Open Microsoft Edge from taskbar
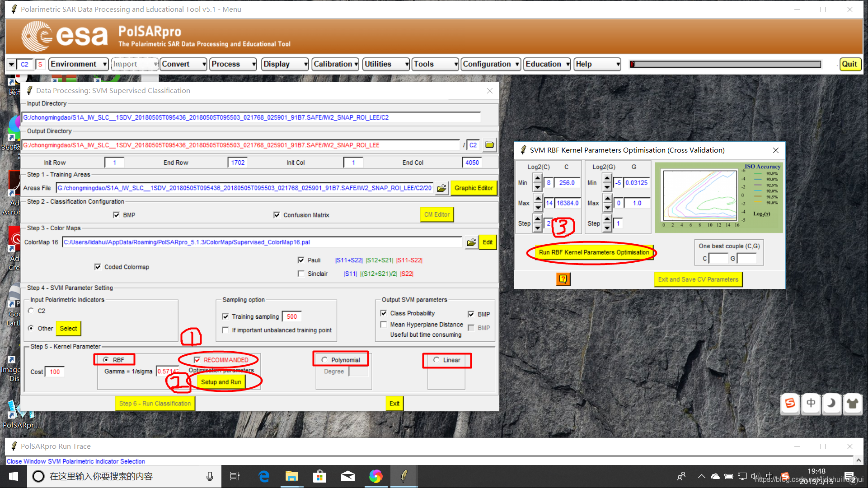Image resolution: width=868 pixels, height=488 pixels. coord(264,476)
